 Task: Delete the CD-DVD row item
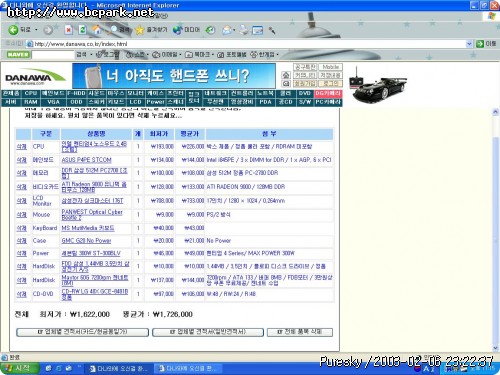[22, 294]
